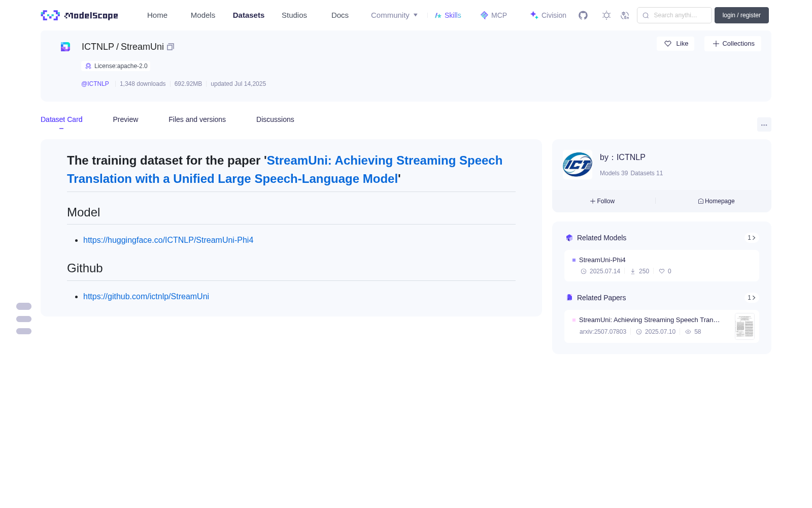
Task: Open the Datasets menu item
Action: (249, 15)
